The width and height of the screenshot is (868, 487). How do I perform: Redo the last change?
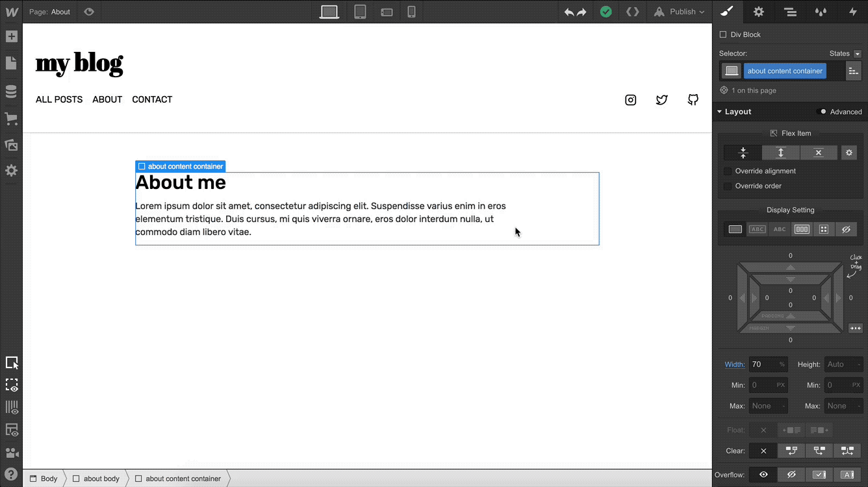pos(581,12)
